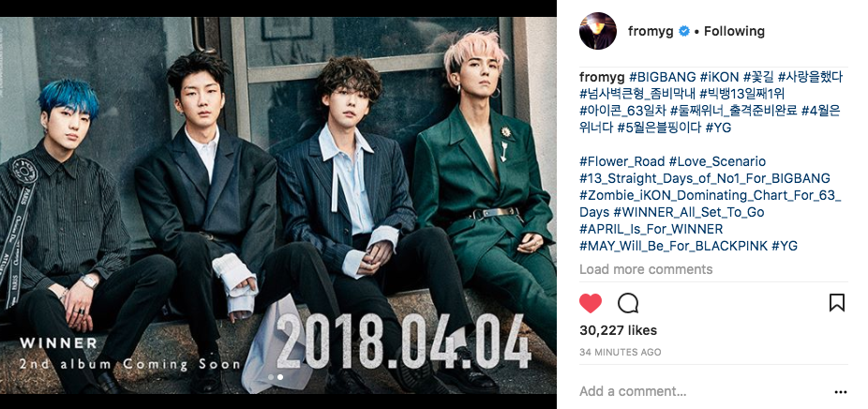This screenshot has height=409, width=868.
Task: Open the #Flower_Road hashtag
Action: 622,162
